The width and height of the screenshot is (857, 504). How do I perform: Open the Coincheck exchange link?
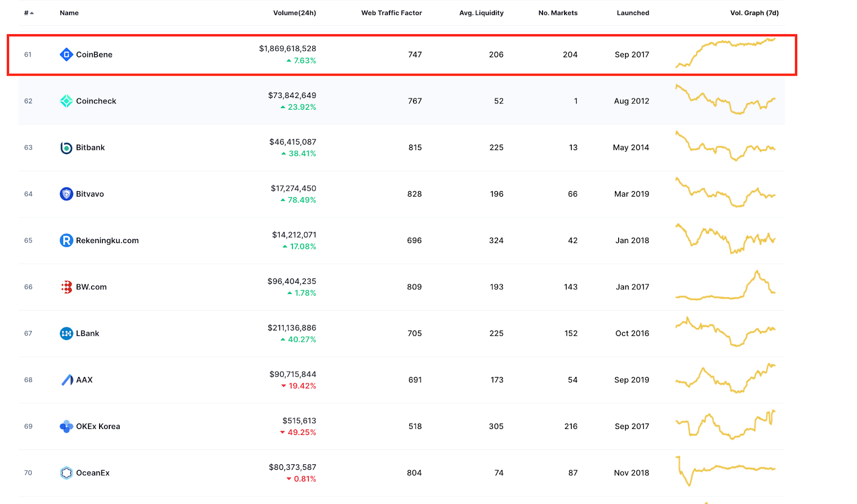(96, 101)
